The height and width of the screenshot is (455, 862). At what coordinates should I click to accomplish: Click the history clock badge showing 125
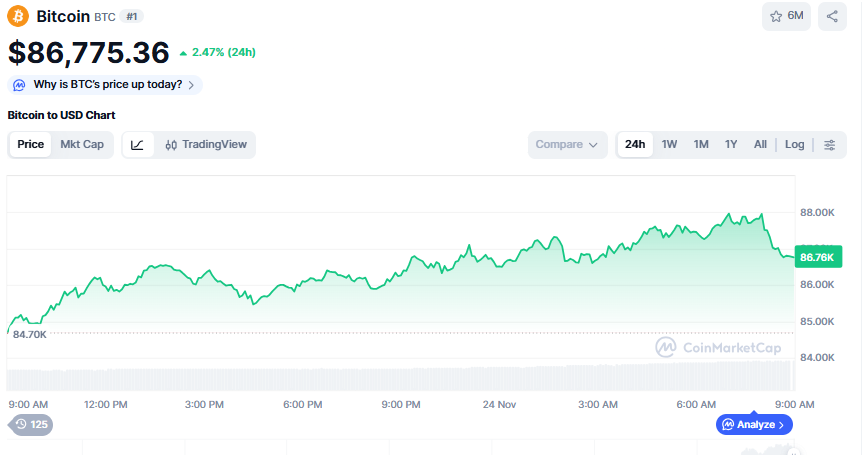point(30,424)
